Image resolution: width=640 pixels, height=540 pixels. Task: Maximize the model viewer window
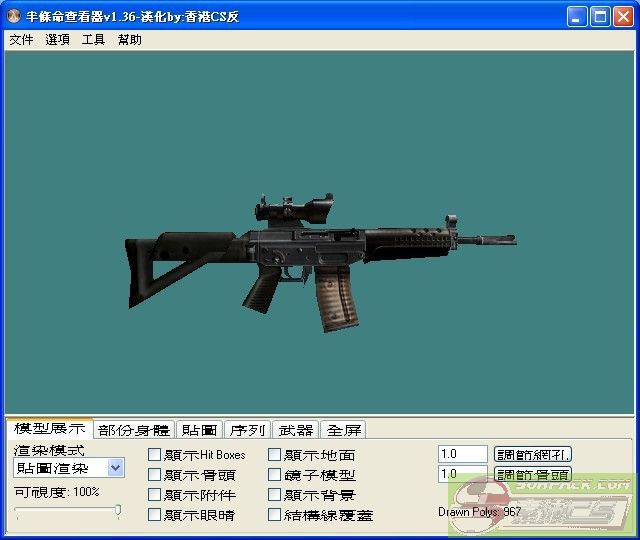tap(600, 17)
